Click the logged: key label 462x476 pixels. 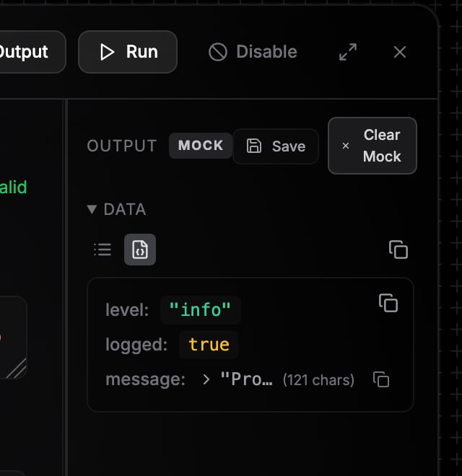136,345
